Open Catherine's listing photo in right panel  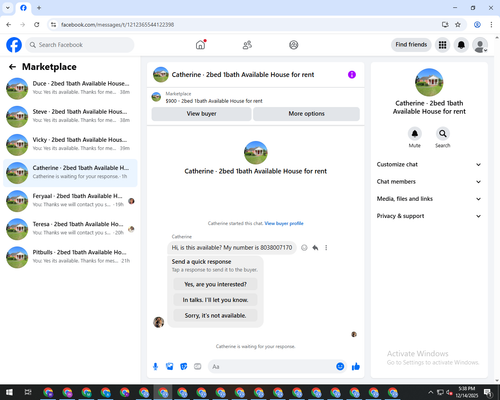(x=429, y=82)
